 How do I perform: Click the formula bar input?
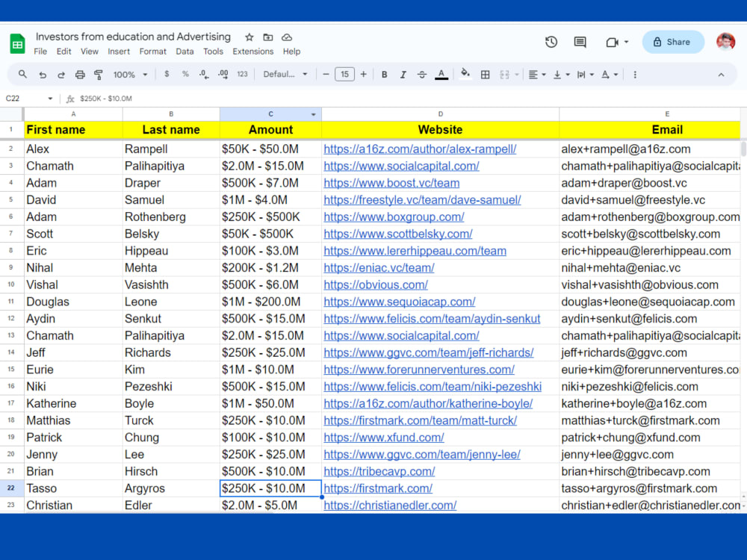pos(409,99)
